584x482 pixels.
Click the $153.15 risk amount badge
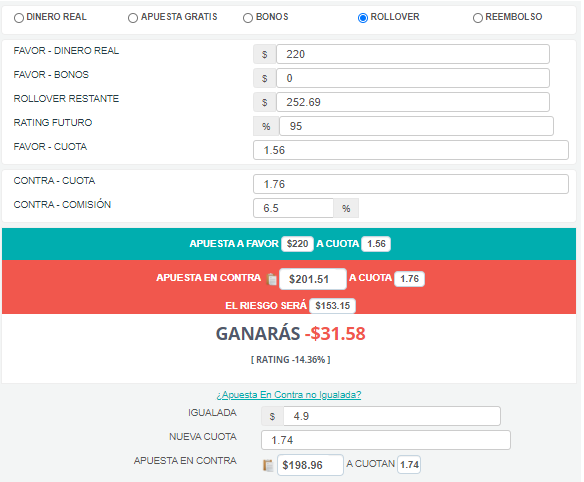tap(333, 306)
